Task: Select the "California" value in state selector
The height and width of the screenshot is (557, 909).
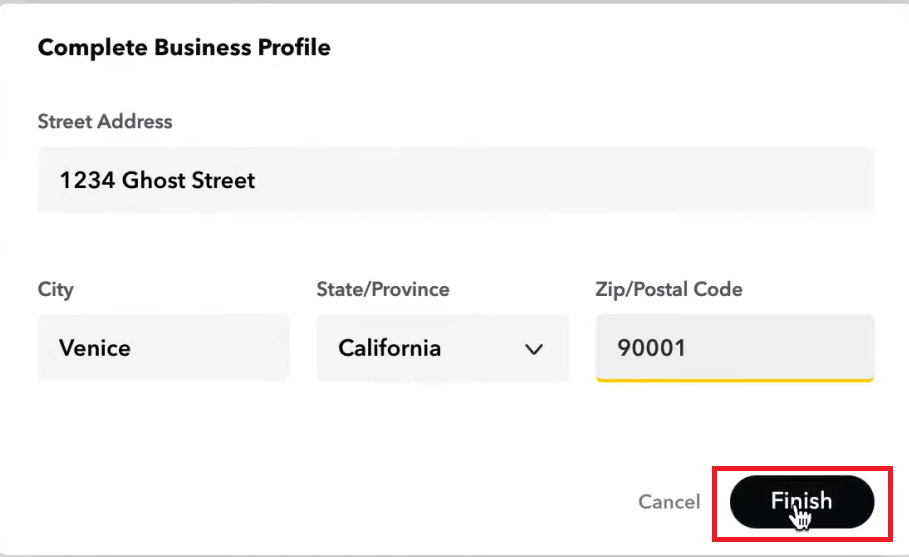Action: pyautogui.click(x=390, y=349)
